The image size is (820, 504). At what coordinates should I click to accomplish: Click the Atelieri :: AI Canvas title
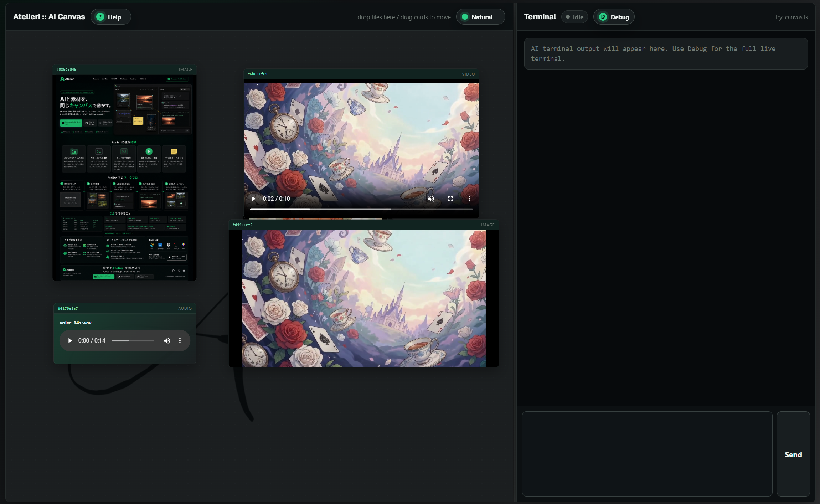click(x=49, y=17)
